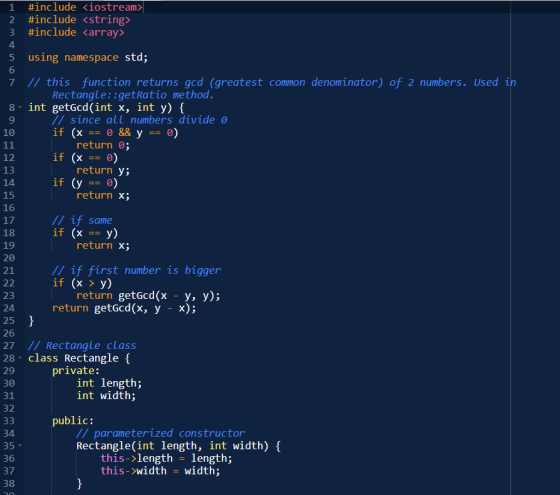Click the comment '// Rectangle class'
Screen dimensions: 560x495
pyautogui.click(x=82, y=346)
